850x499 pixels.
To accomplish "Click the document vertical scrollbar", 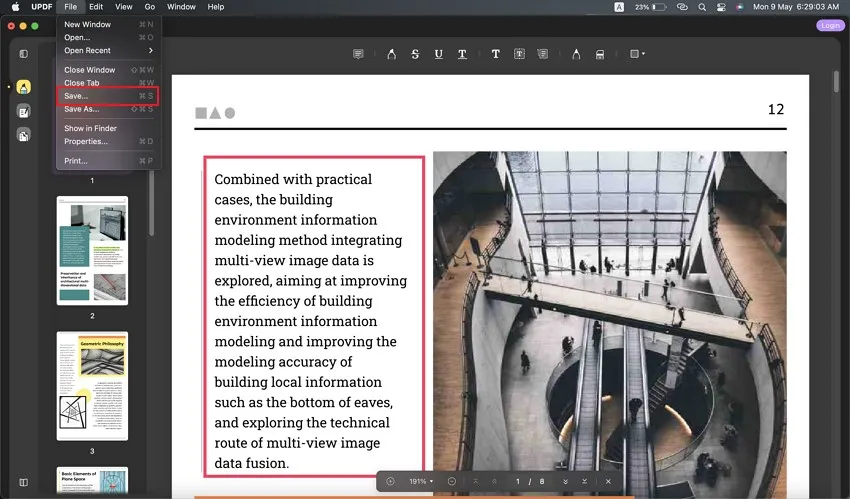I will pos(836,81).
